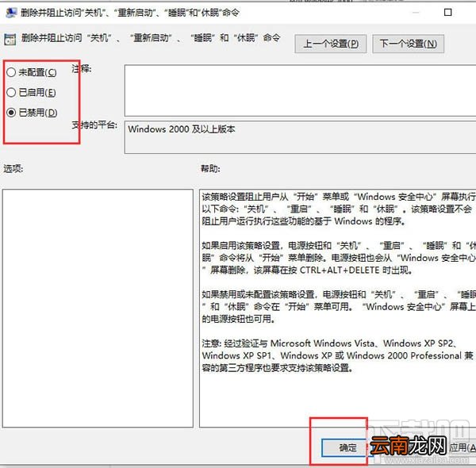This screenshot has width=476, height=468.
Task: Select the 未配置(C) radio button
Action: click(11, 72)
